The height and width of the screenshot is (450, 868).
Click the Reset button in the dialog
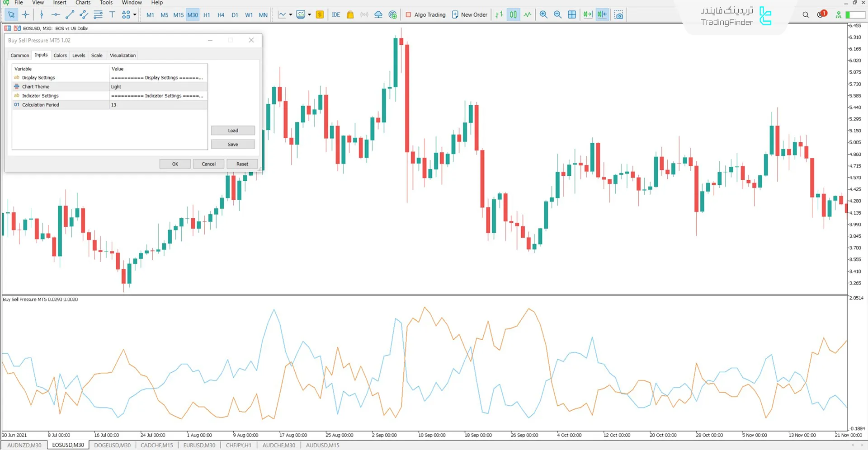(x=242, y=164)
